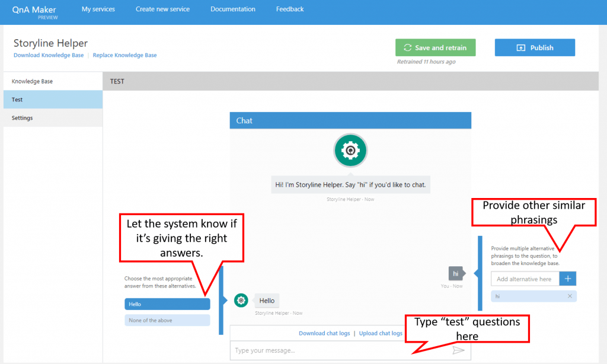The image size is (607, 364).
Task: Click the bot gear avatar in the chat window
Action: click(x=350, y=151)
